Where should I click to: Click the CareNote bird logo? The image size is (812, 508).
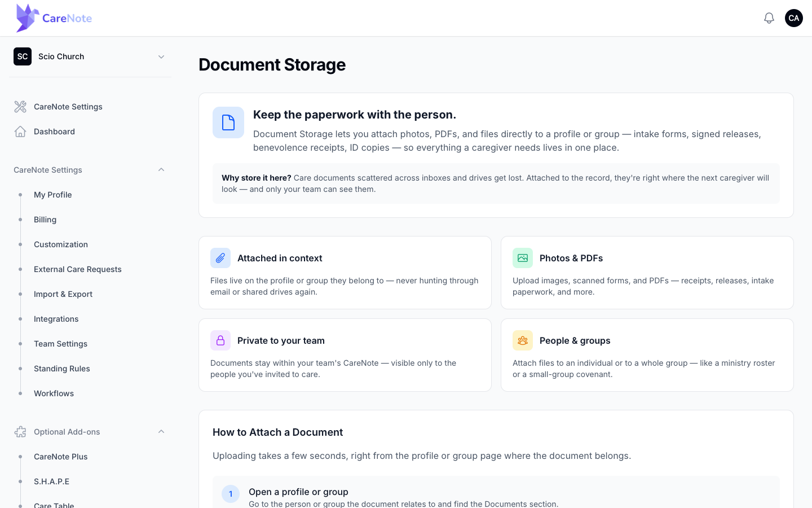tap(27, 18)
